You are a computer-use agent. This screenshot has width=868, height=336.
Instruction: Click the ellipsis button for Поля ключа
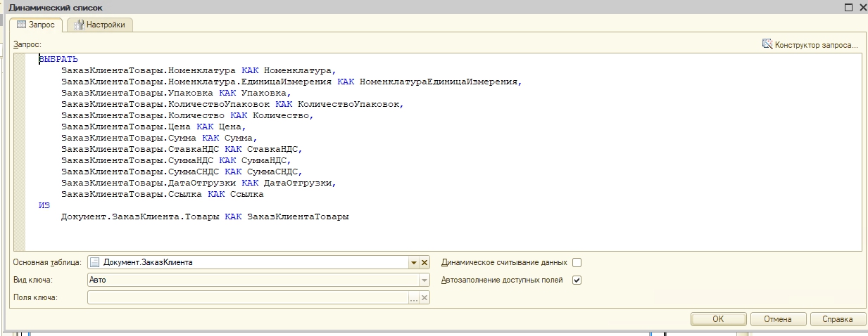point(414,298)
